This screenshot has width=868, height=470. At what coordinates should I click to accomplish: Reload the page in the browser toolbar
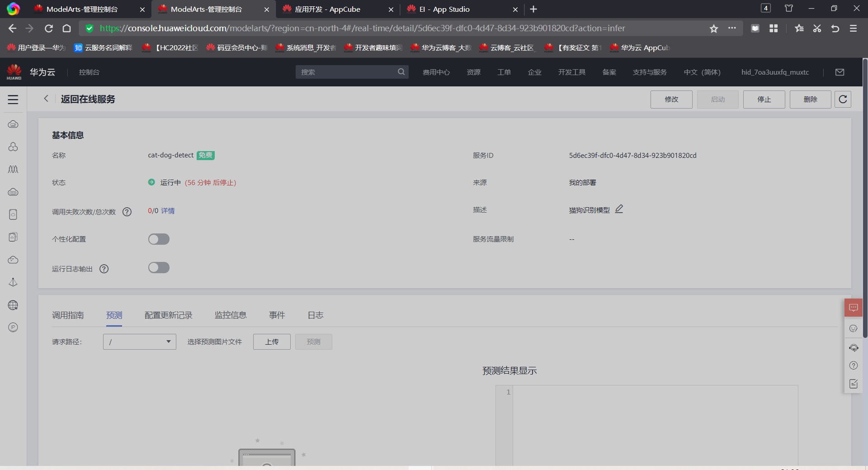click(x=49, y=28)
